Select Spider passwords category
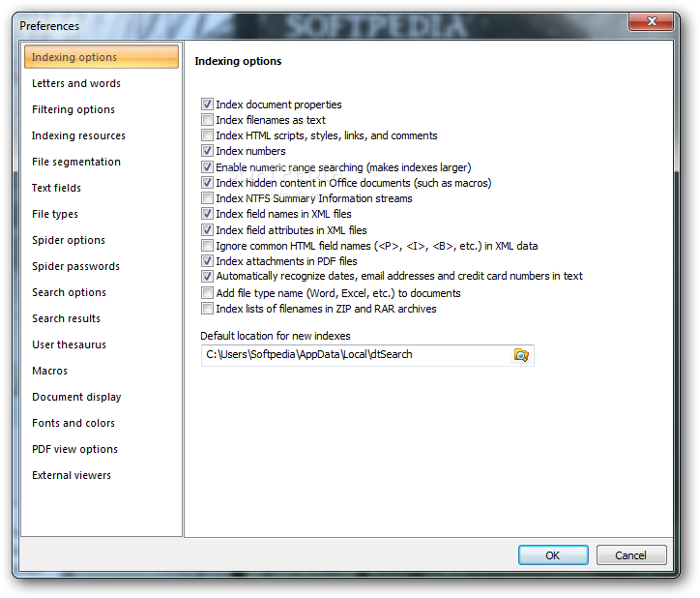 coord(102,266)
